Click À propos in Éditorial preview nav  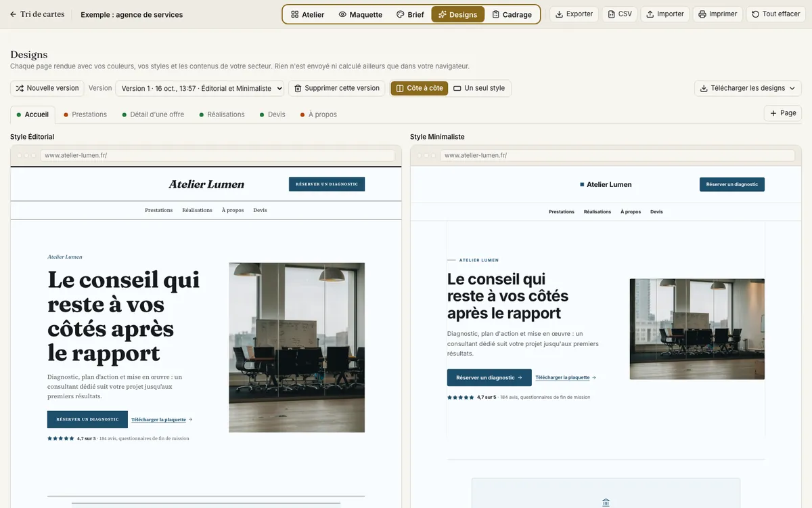(233, 210)
